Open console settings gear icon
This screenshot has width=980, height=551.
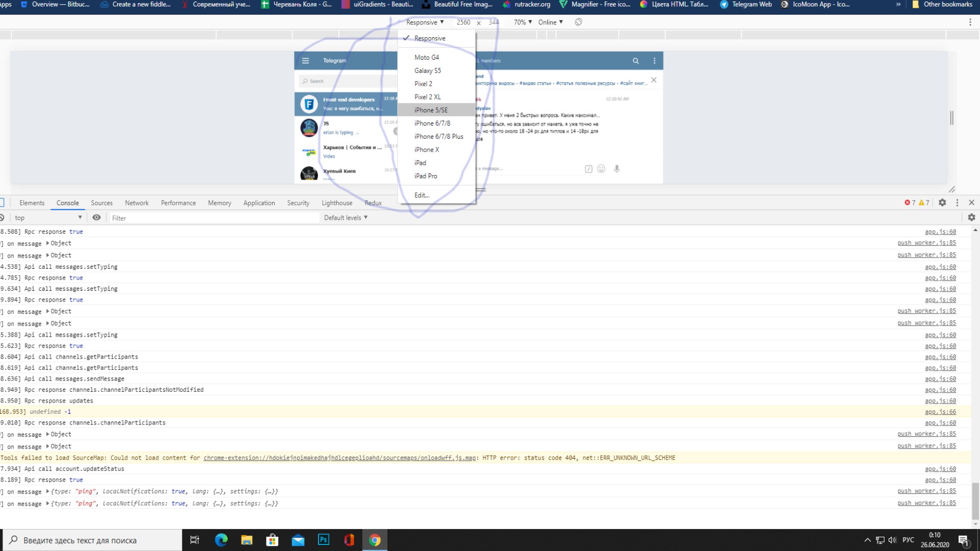971,217
